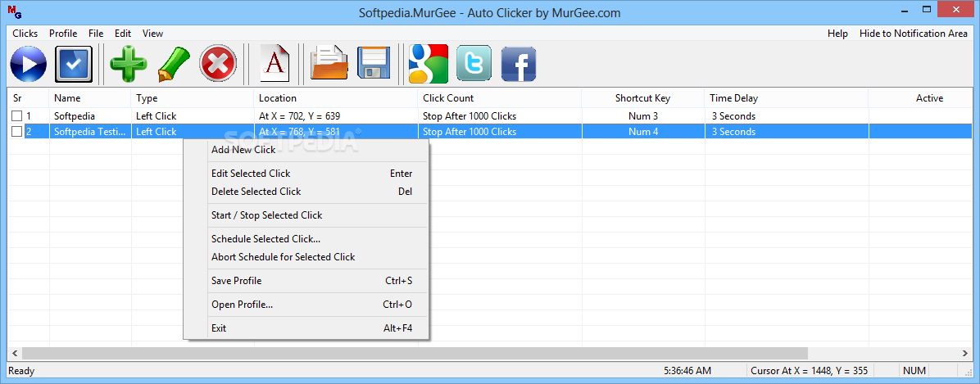Image resolution: width=980 pixels, height=384 pixels.
Task: Click the Shortcut Key column header
Action: tap(643, 98)
